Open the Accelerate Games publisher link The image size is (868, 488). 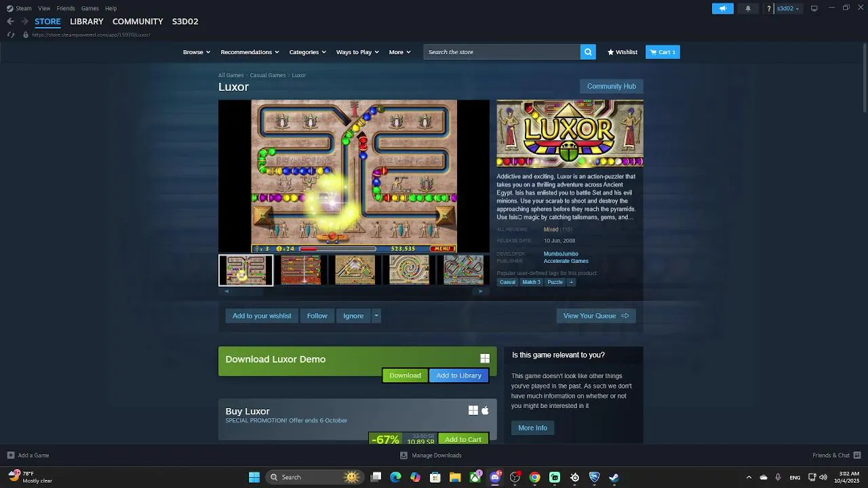(566, 261)
